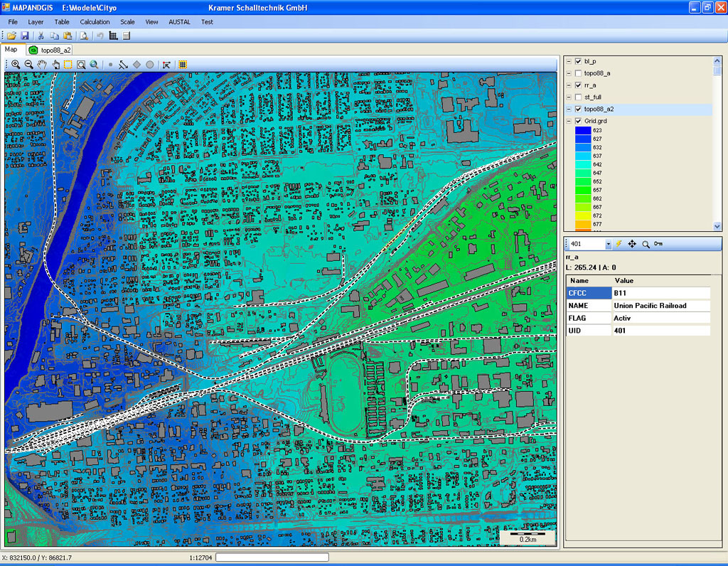
Task: Click the key icon in attribute panel
Action: coord(658,244)
